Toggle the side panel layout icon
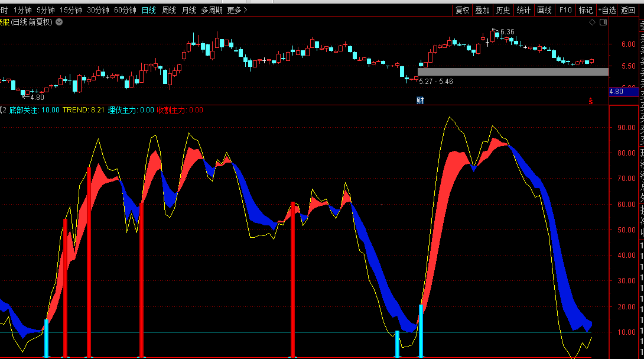Image resolution: width=644 pixels, height=359 pixels. (x=603, y=22)
